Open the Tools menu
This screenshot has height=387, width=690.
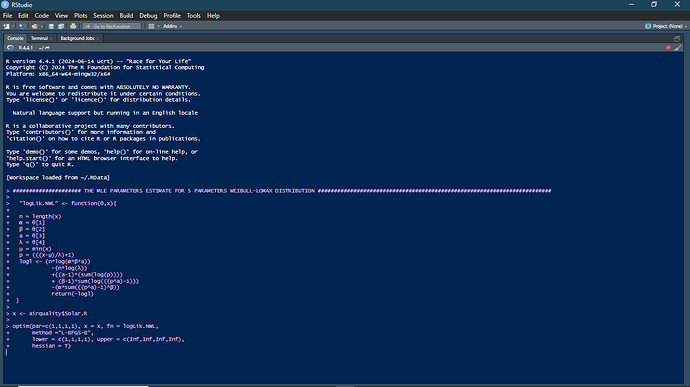pos(194,16)
